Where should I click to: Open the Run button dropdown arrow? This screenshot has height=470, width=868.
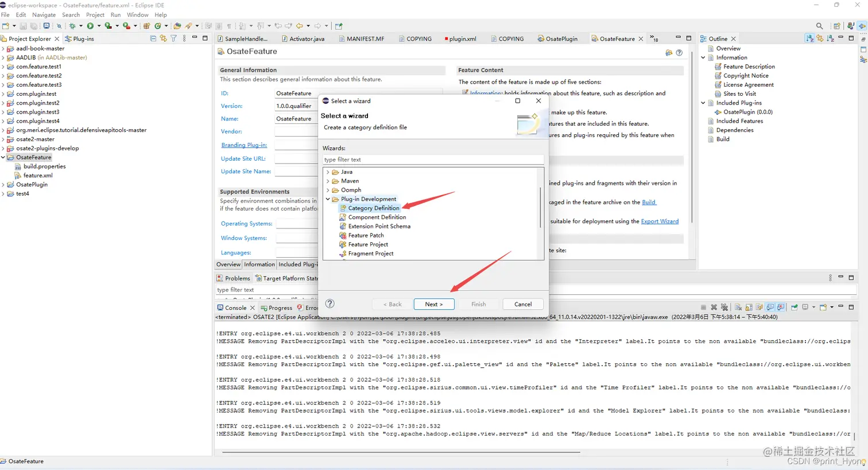pos(99,26)
